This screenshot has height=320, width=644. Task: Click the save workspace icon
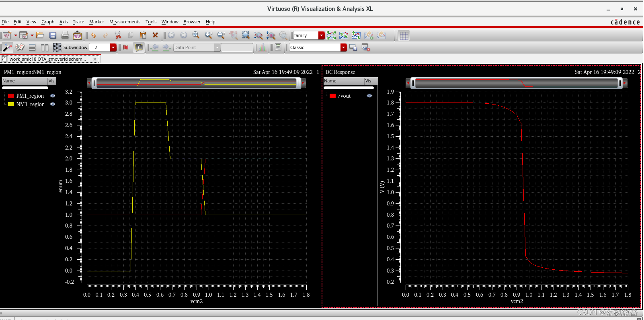click(x=353, y=47)
